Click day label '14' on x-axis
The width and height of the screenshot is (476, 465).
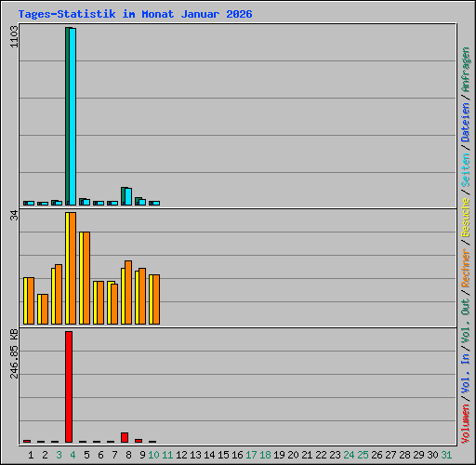(209, 455)
